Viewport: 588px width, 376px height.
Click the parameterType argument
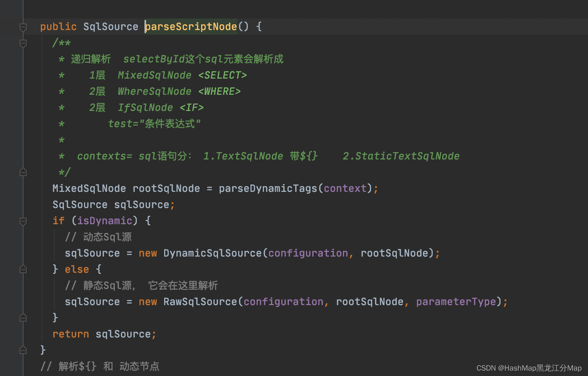click(456, 302)
